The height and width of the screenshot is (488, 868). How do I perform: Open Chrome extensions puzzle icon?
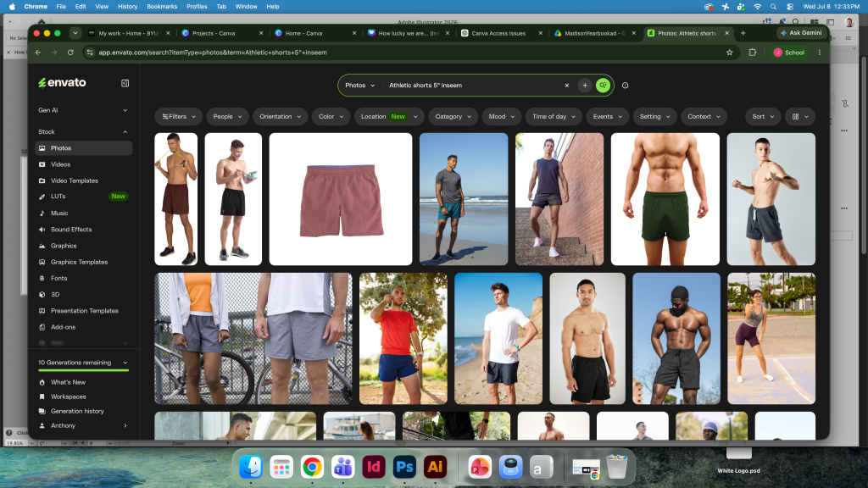click(x=753, y=53)
